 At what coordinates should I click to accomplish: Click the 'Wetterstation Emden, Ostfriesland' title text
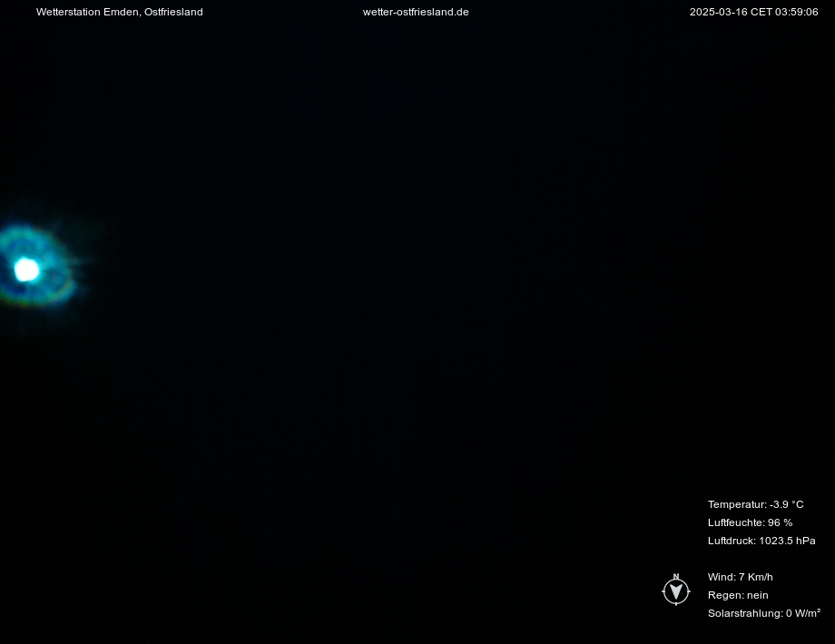click(x=119, y=12)
